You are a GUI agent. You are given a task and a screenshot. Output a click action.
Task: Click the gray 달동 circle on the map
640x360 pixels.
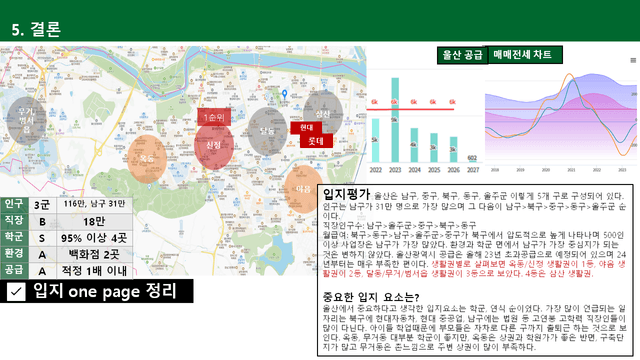[267, 131]
